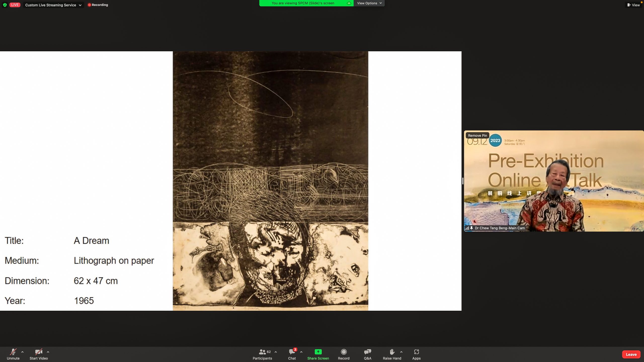Screen dimensions: 644x362
Task: Click Remove Pin on speaker video
Action: [477, 135]
